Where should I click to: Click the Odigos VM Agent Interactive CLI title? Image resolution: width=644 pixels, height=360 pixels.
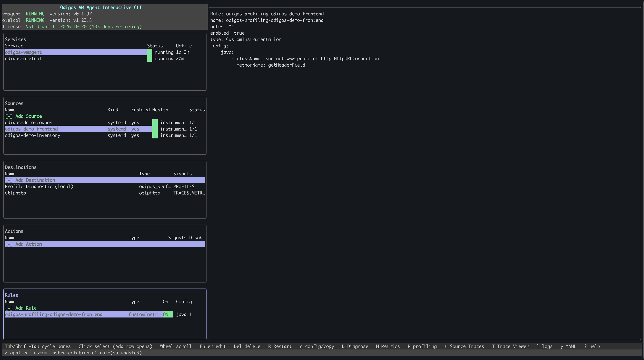(x=101, y=8)
